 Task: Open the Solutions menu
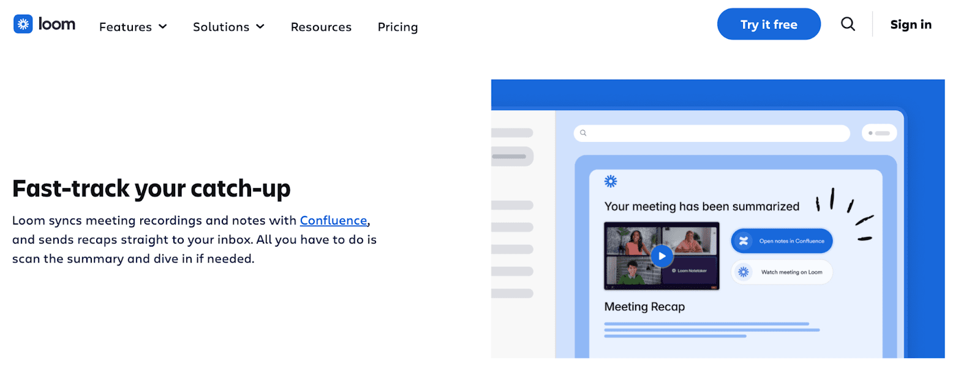228,27
